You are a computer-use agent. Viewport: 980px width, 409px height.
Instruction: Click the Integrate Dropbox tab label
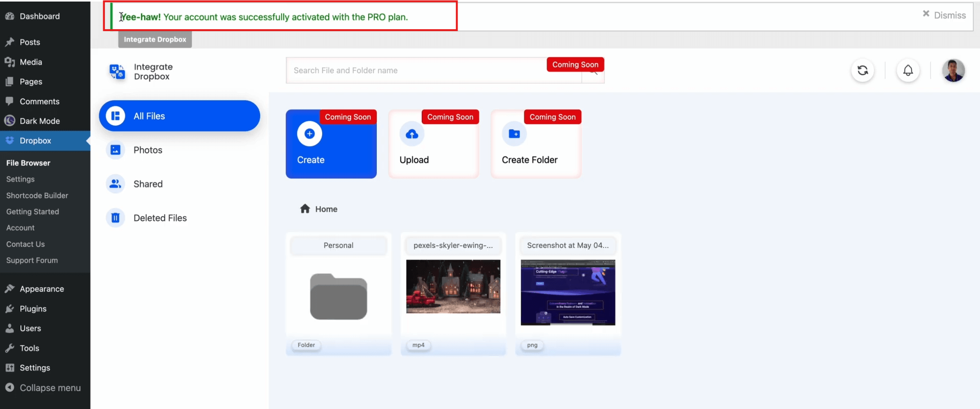coord(155,39)
